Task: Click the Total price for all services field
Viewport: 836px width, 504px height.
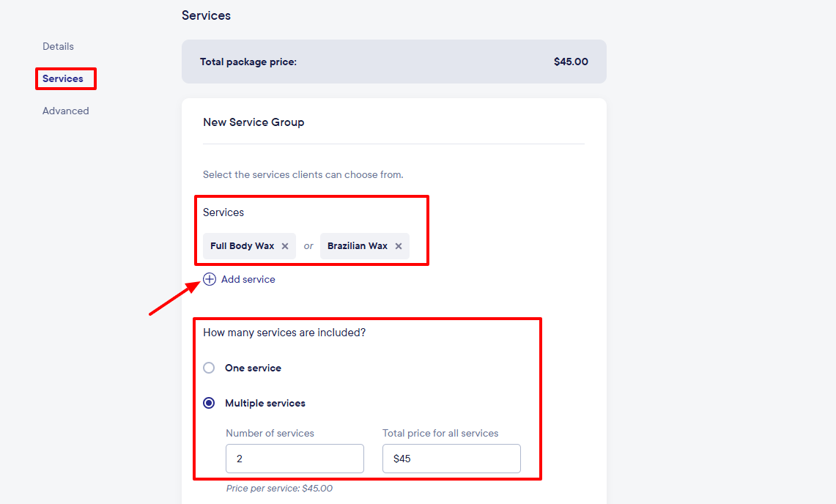Action: [451, 459]
